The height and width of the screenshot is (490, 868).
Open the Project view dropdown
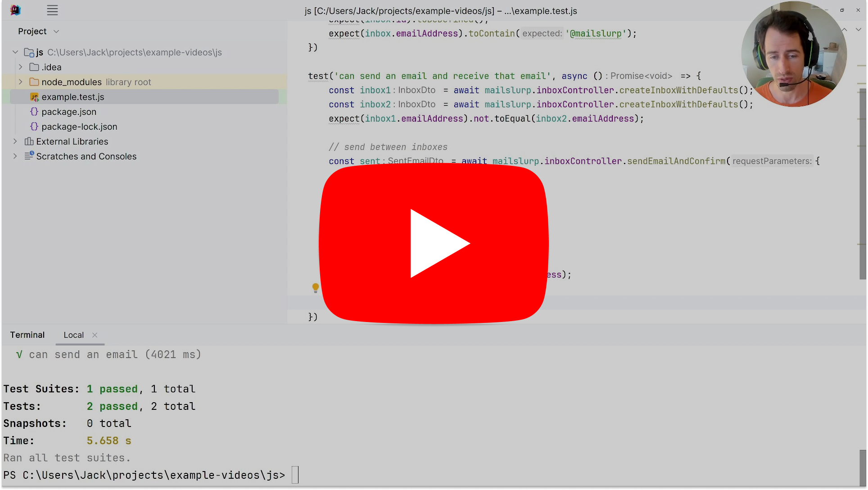[x=56, y=31]
